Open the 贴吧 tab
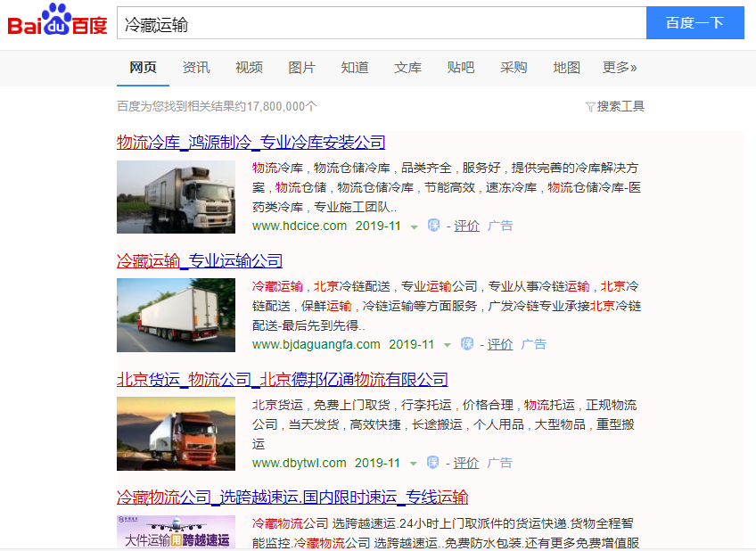Viewport: 756px width, 551px height. point(460,68)
